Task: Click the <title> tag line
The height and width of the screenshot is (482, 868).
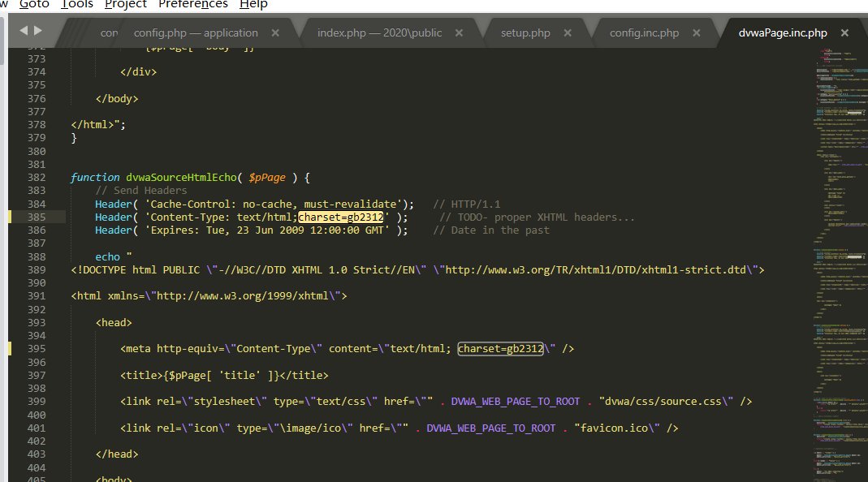Action: click(x=224, y=375)
